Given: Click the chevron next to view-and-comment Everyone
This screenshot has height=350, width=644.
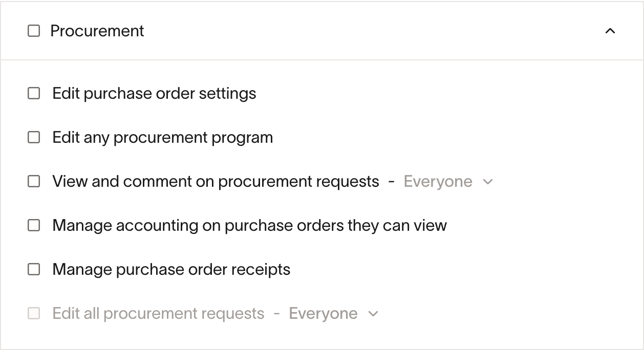Looking at the screenshot, I should (x=488, y=182).
